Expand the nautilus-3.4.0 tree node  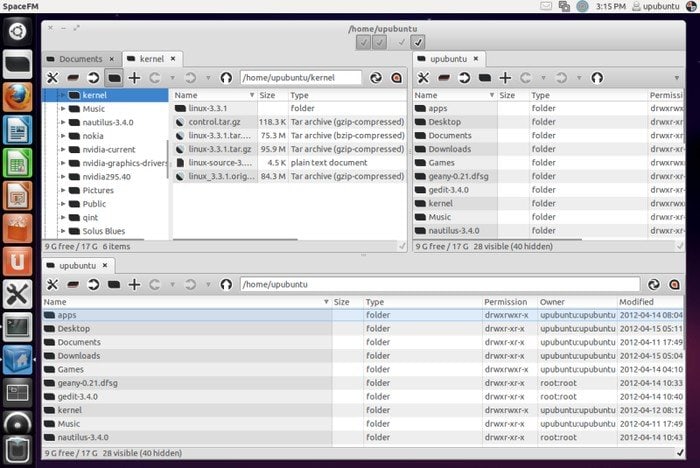(63, 122)
